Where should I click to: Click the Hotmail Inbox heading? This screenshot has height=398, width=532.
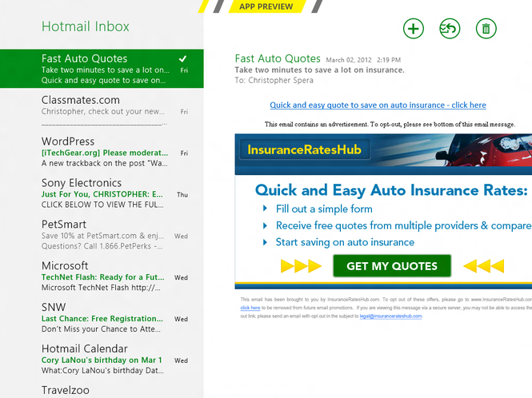coord(86,26)
